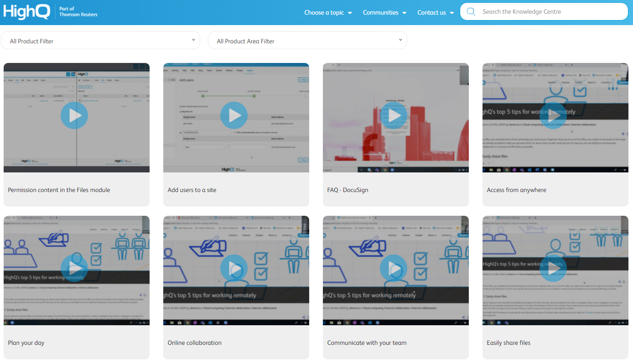Play the Access from anywhere video
This screenshot has height=364, width=633.
553,115
